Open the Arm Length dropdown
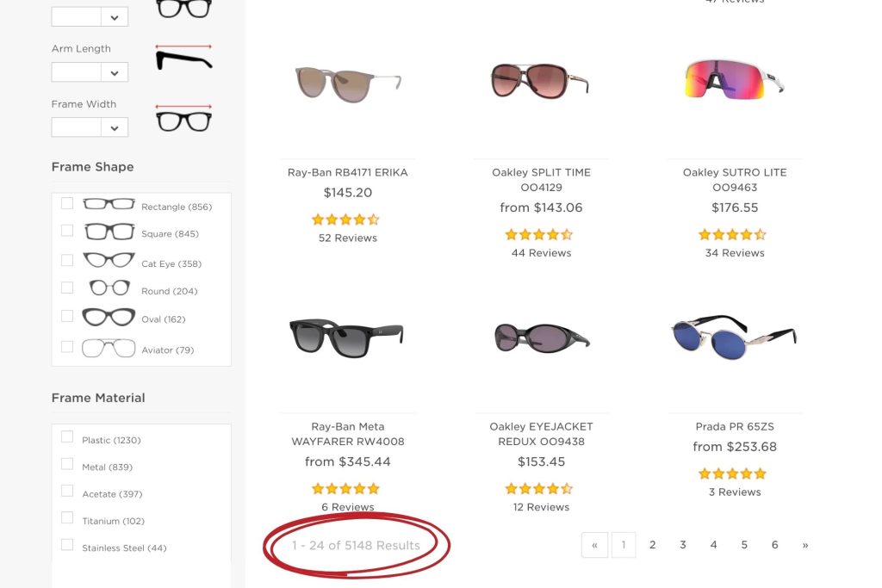Viewport: 882px width, 588px height. (90, 71)
